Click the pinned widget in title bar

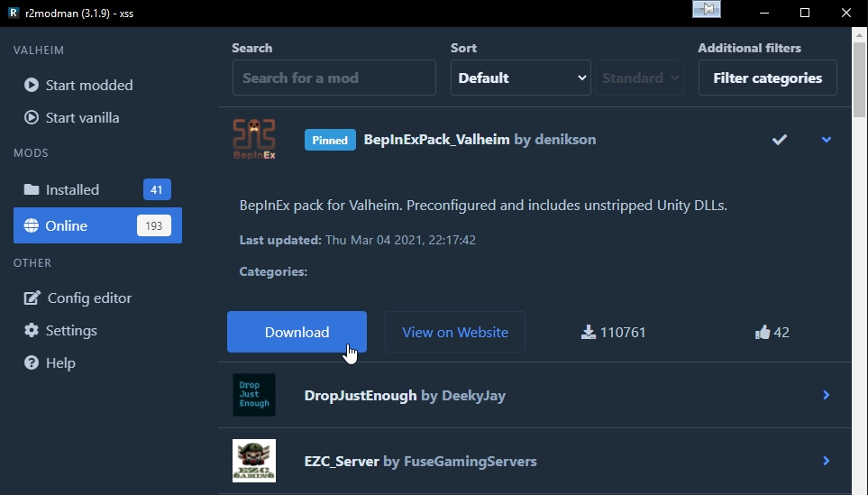707,9
